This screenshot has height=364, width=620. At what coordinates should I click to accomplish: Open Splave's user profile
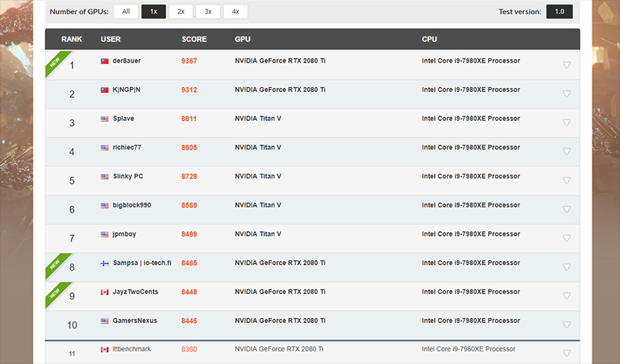123,118
